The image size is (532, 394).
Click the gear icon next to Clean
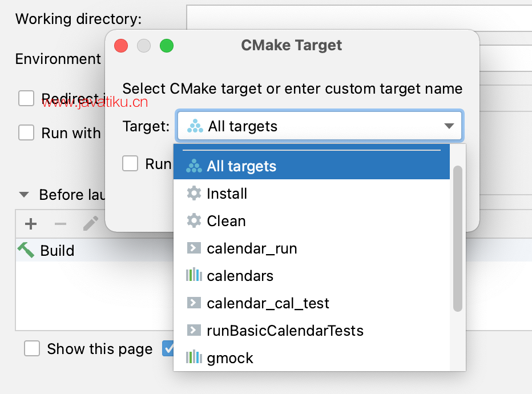coord(194,221)
